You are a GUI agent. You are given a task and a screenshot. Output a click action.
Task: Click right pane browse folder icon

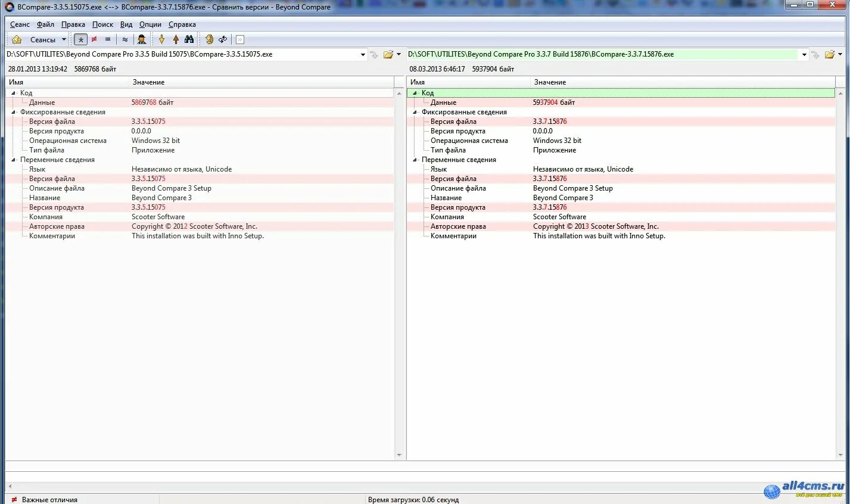[830, 55]
